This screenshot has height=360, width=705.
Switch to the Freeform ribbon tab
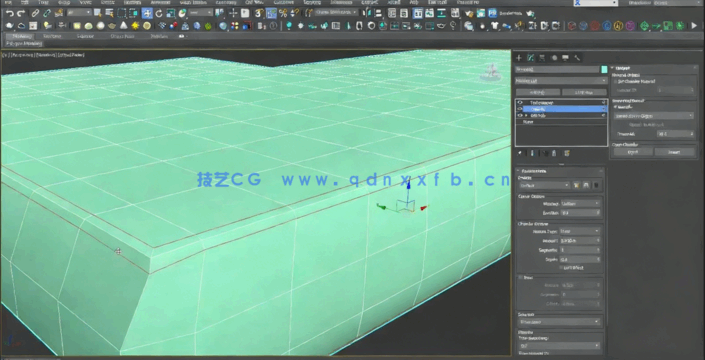click(52, 36)
